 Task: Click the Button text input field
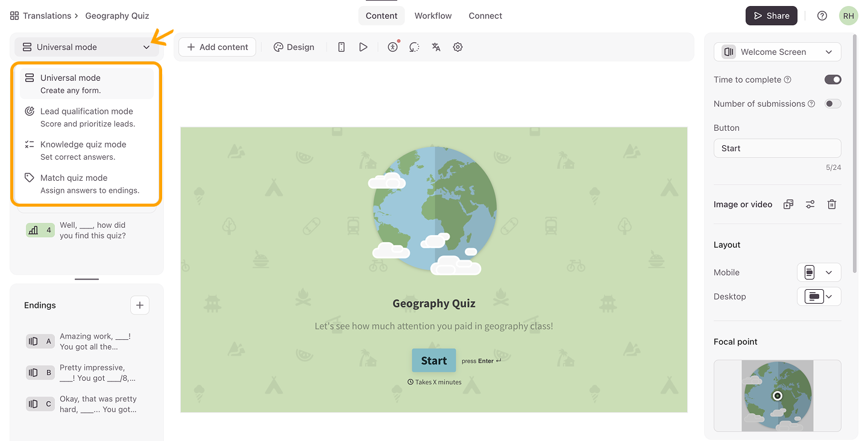(777, 148)
